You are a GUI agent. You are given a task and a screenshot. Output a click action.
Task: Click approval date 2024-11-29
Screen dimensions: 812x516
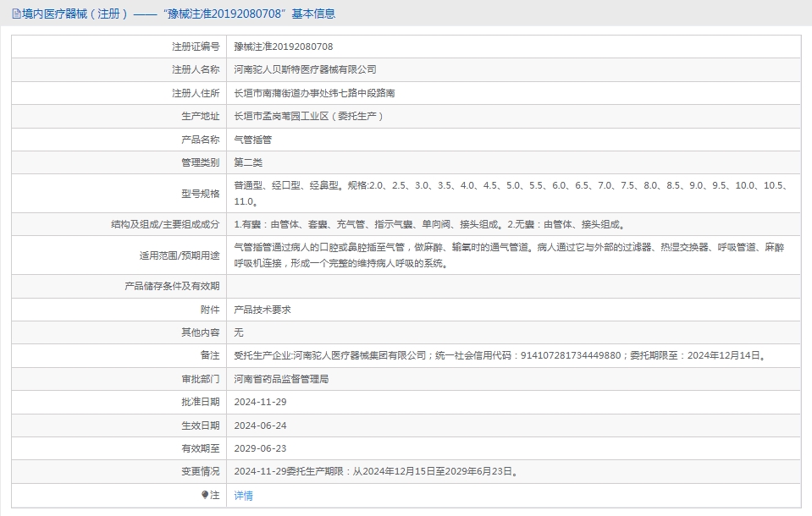(260, 402)
